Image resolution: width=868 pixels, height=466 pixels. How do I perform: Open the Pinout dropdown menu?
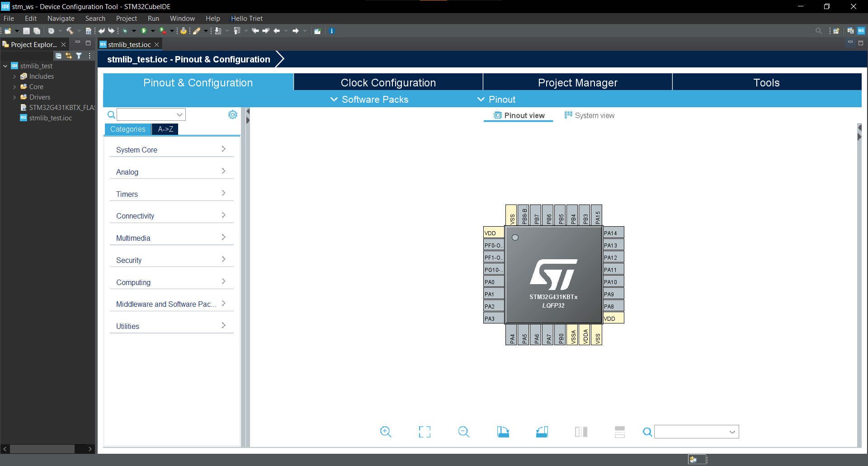pos(496,100)
